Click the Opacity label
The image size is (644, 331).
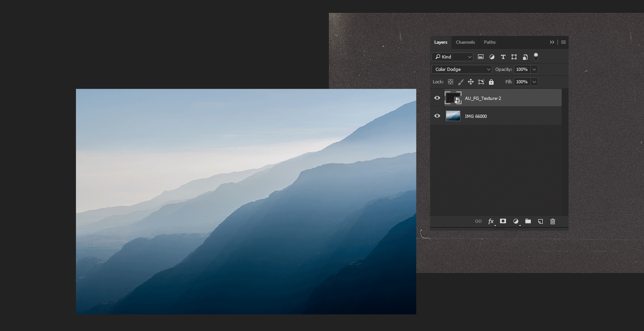tap(504, 70)
